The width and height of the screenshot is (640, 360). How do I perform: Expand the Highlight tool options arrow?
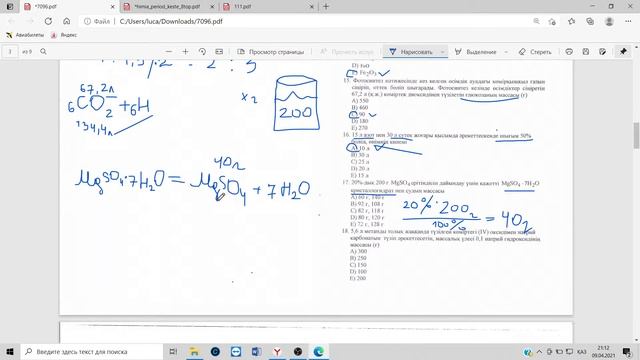pyautogui.click(x=506, y=52)
